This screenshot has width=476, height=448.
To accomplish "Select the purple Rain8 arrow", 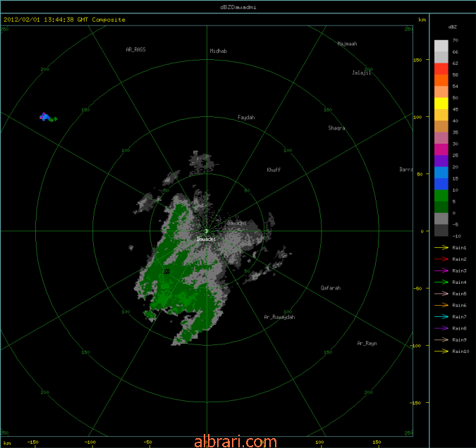I will [441, 328].
